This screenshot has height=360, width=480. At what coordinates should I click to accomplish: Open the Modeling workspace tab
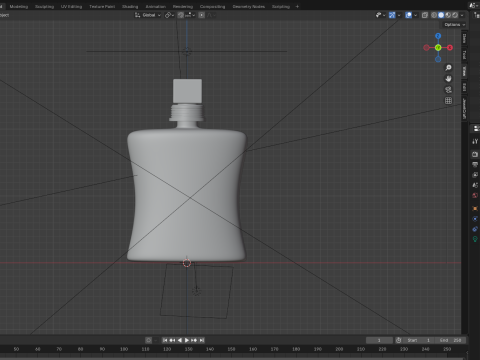(x=19, y=6)
